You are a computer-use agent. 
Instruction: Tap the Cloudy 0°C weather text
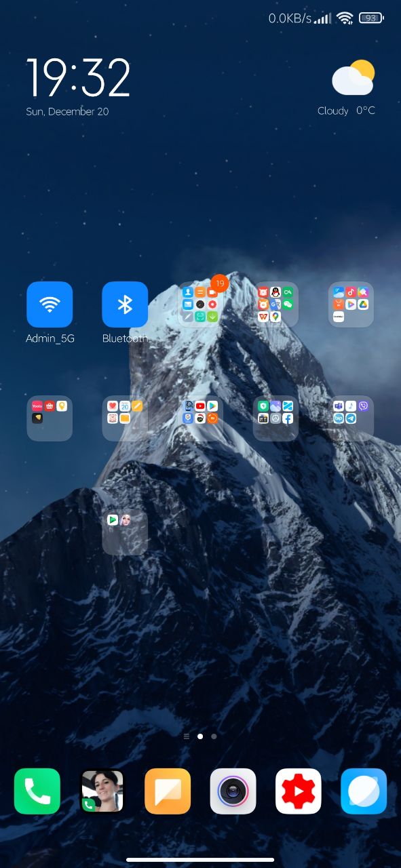point(346,111)
